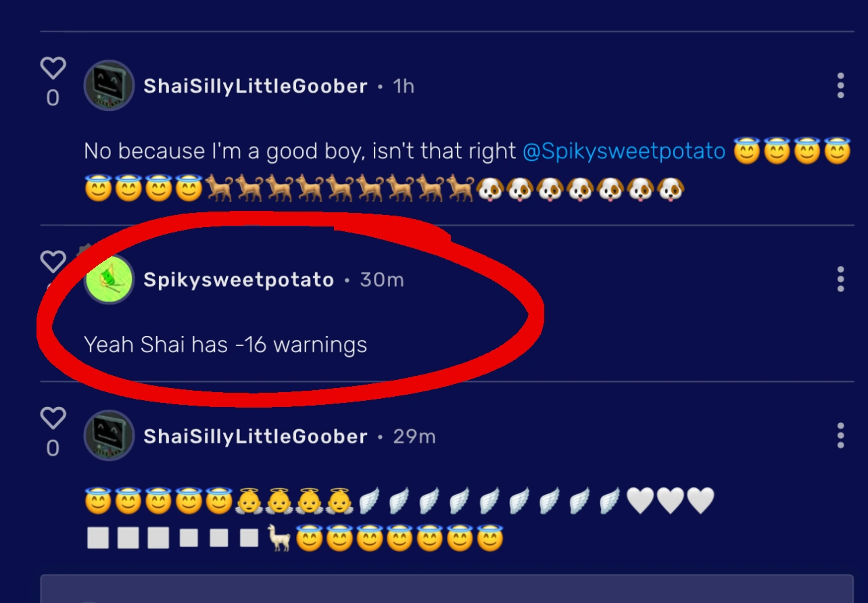The width and height of the screenshot is (868, 603).
Task: Like Spikysweetpotato's comment with heart icon
Action: [x=53, y=262]
